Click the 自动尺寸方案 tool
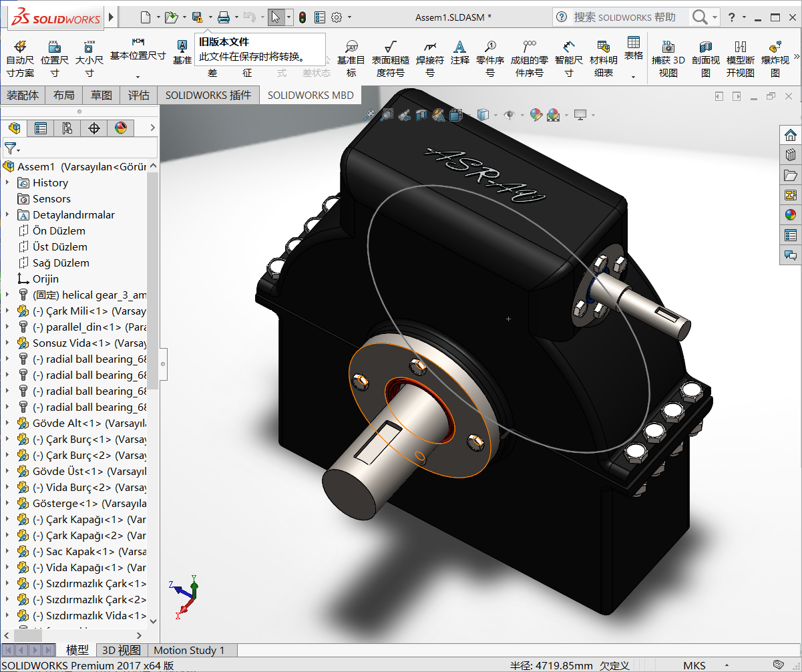Screen dimensions: 802x672 pos(19,59)
